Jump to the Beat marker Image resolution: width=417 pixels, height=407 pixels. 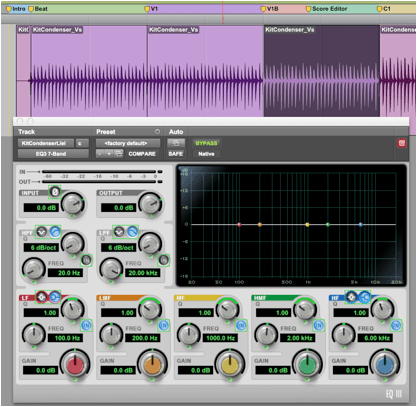pos(38,9)
